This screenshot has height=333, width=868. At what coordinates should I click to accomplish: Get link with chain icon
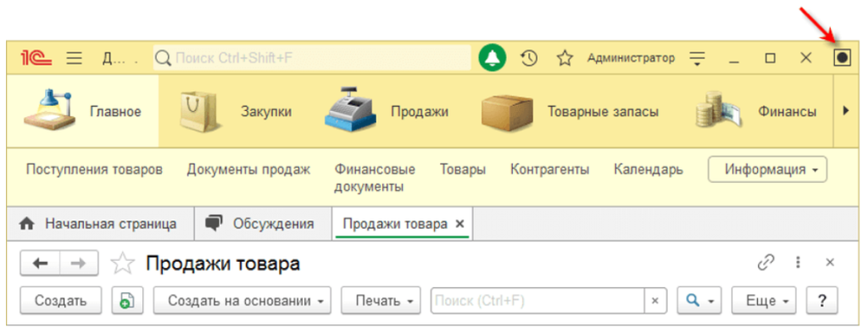click(765, 262)
